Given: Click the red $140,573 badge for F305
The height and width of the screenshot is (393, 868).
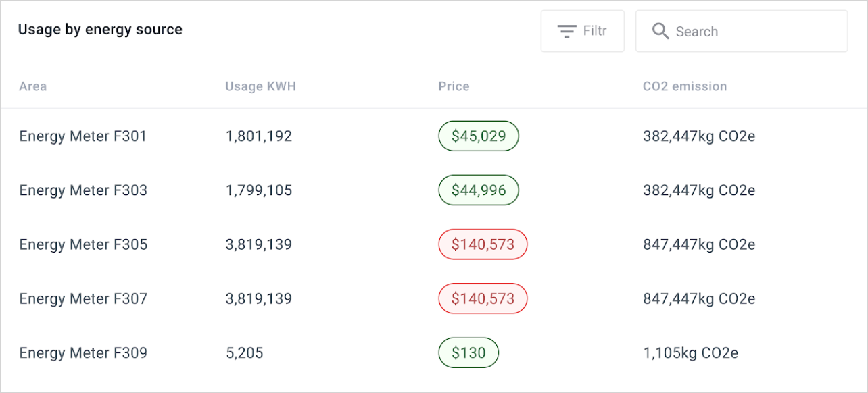Looking at the screenshot, I should (x=483, y=244).
